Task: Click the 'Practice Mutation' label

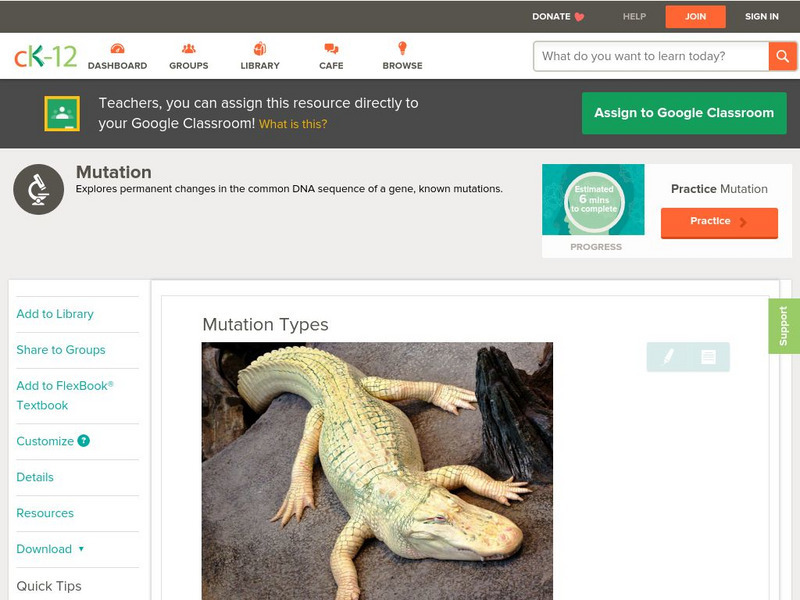Action: pos(719,189)
